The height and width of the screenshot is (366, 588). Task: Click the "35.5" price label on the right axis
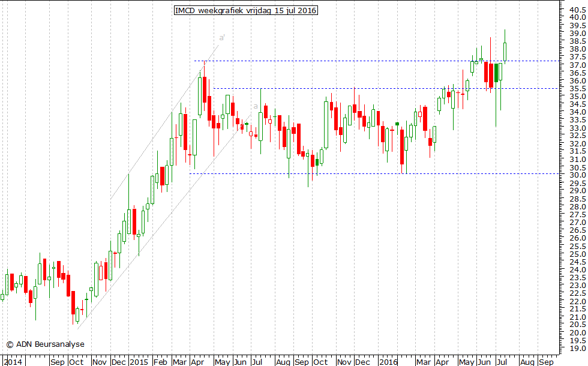pyautogui.click(x=577, y=88)
